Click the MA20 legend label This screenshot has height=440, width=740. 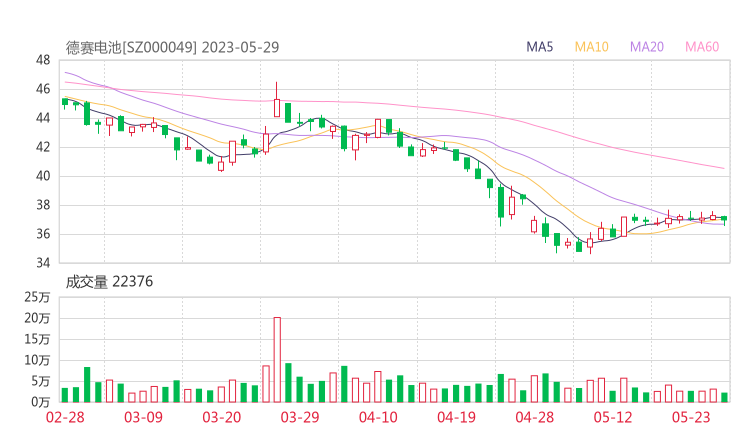click(647, 47)
